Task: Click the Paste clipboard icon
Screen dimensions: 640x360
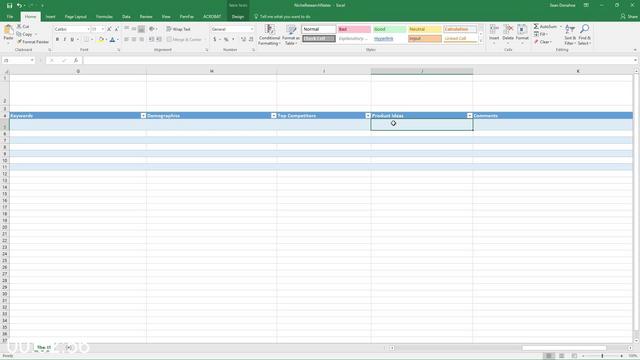Action: [8, 30]
